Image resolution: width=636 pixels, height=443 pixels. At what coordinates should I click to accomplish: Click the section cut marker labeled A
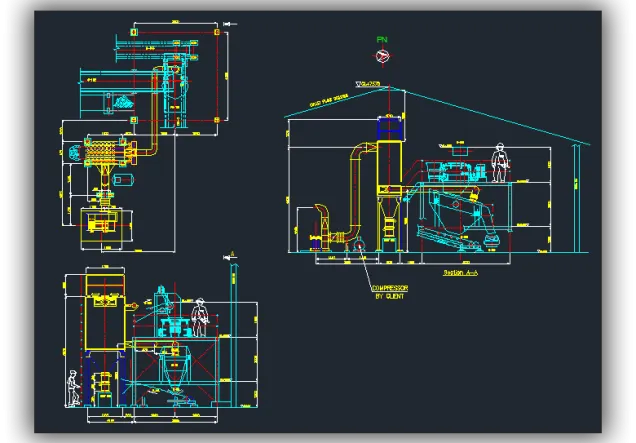coord(230,256)
